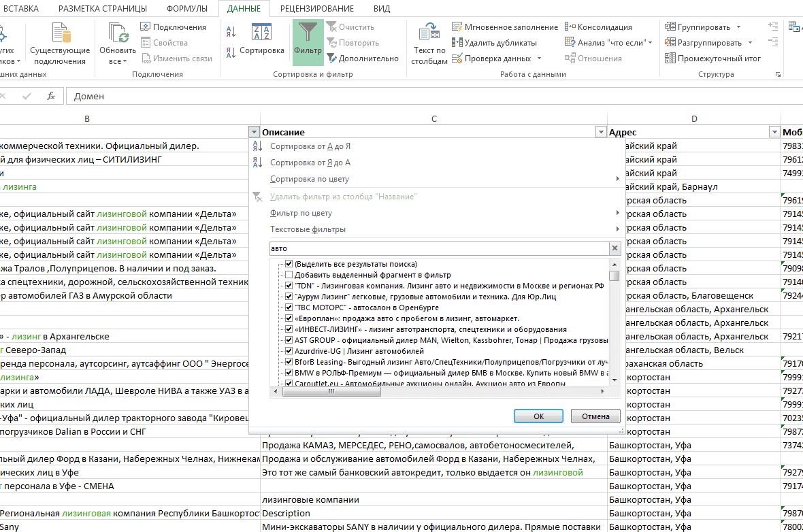The height and width of the screenshot is (532, 803).
Task: Click Удалить дубликаты
Action: pyautogui.click(x=494, y=43)
